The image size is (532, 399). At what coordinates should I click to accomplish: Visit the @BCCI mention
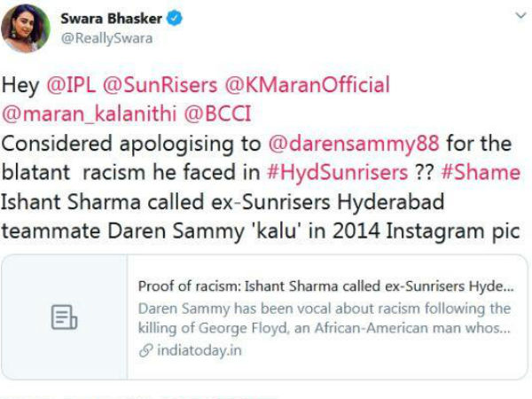(217, 113)
